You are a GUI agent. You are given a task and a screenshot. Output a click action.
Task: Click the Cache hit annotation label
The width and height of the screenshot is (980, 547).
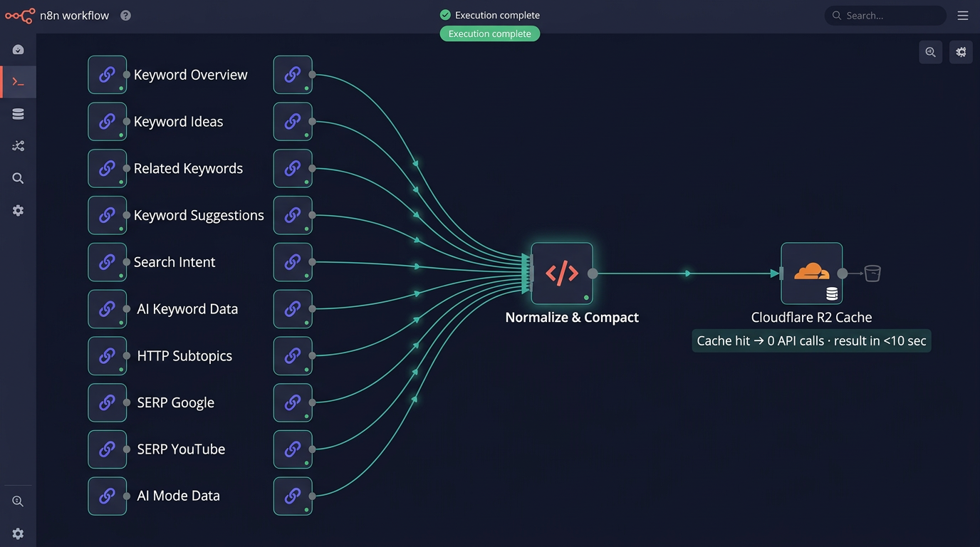[x=811, y=341]
